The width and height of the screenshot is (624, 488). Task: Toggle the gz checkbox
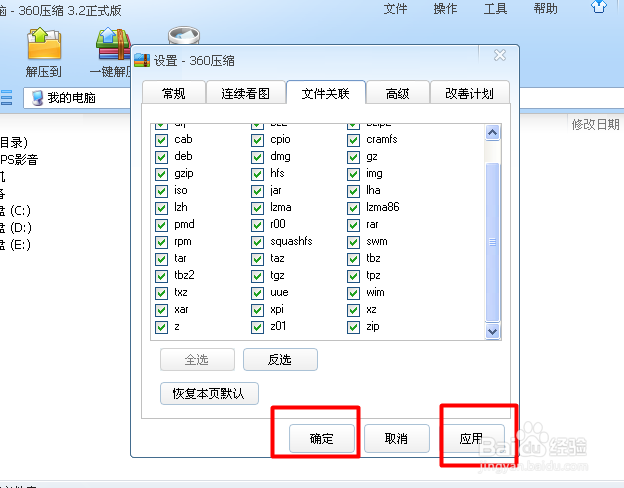353,157
